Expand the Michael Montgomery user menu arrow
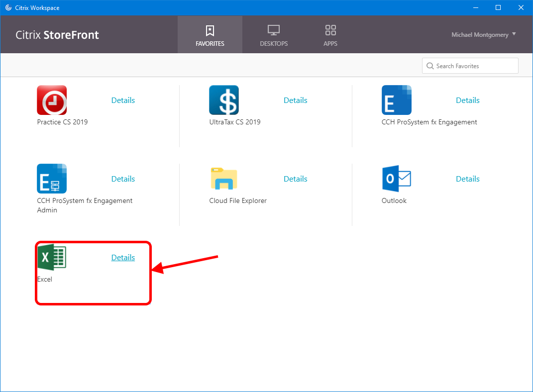 click(x=514, y=34)
